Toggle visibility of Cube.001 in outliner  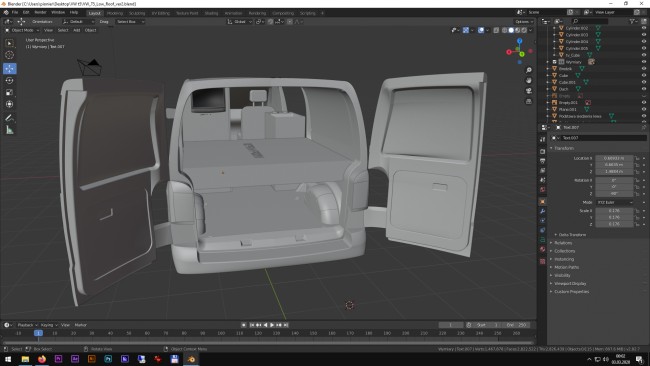coord(644,82)
